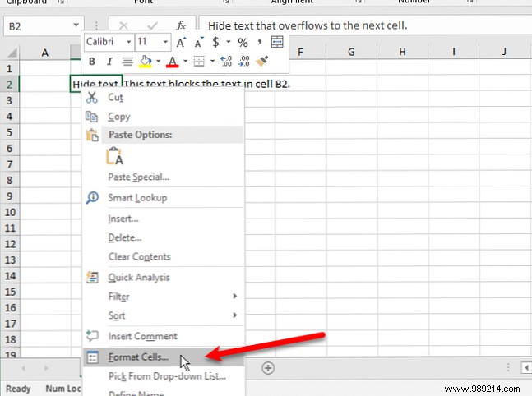Choose Clear Contents menu entry
The width and height of the screenshot is (532, 396).
163,256
